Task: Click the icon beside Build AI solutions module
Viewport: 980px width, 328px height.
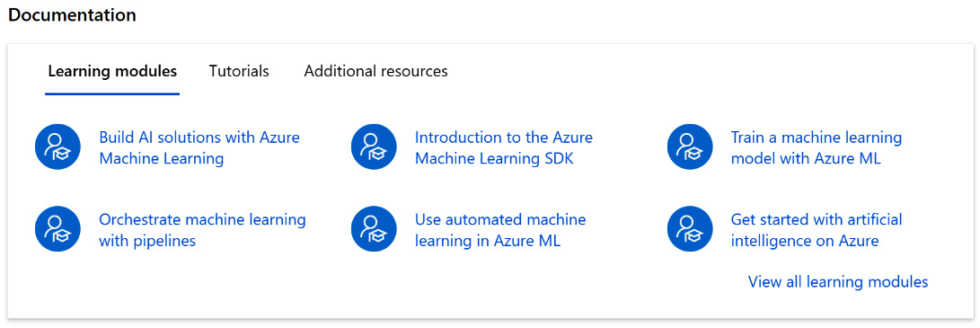Action: pos(57,146)
